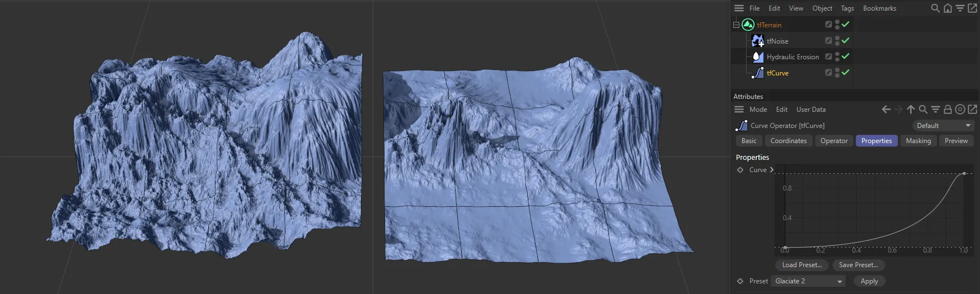Select the tfNoise operator icon
This screenshot has height=294, width=980.
[757, 41]
